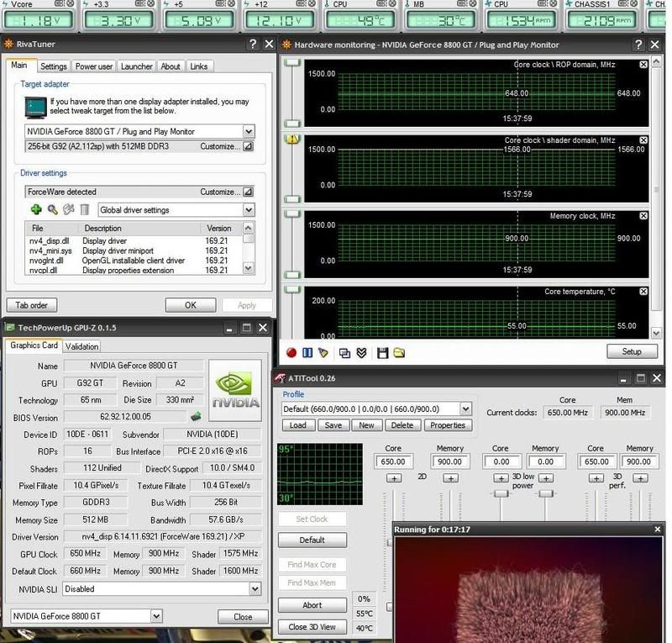The image size is (672, 643).
Task: Open the Global driver settings dropdown
Action: click(249, 210)
